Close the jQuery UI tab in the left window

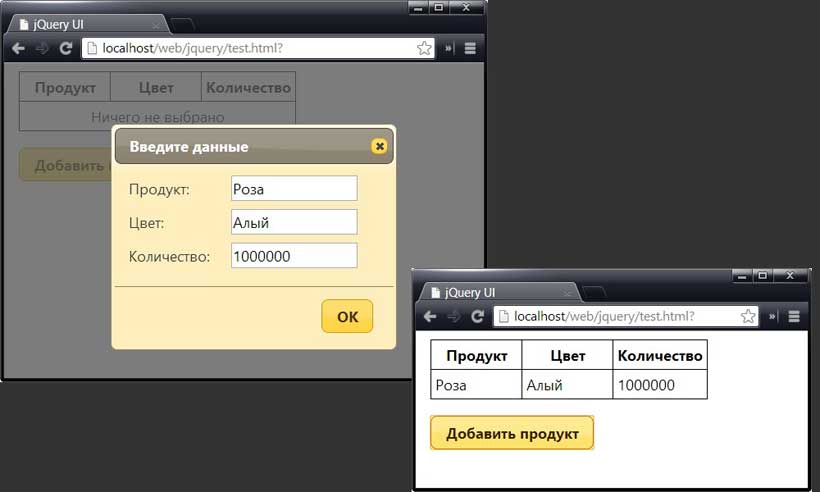(x=155, y=25)
